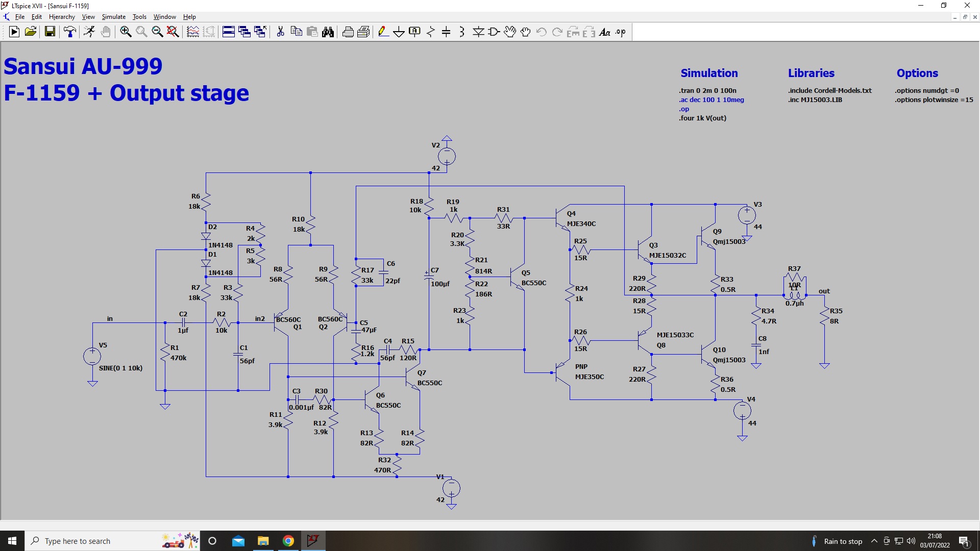Click the taskbar clock showing 21:08
Screen dimensions: 980x551
935,541
